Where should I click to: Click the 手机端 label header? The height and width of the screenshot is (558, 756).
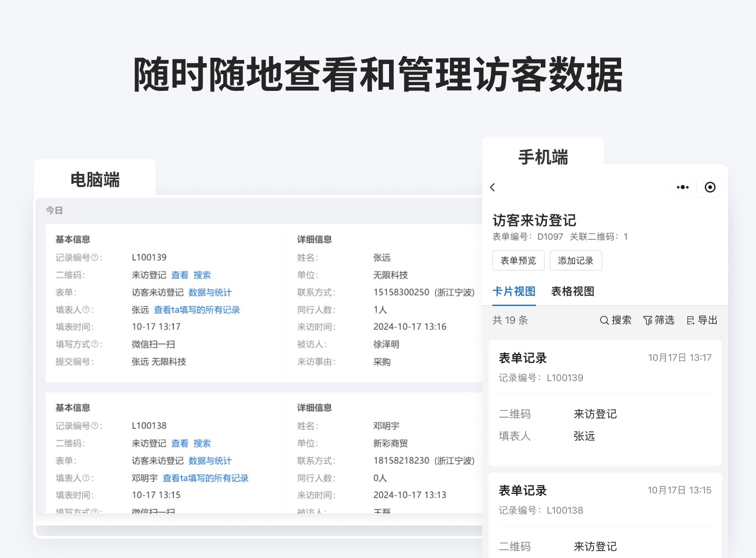pyautogui.click(x=542, y=157)
